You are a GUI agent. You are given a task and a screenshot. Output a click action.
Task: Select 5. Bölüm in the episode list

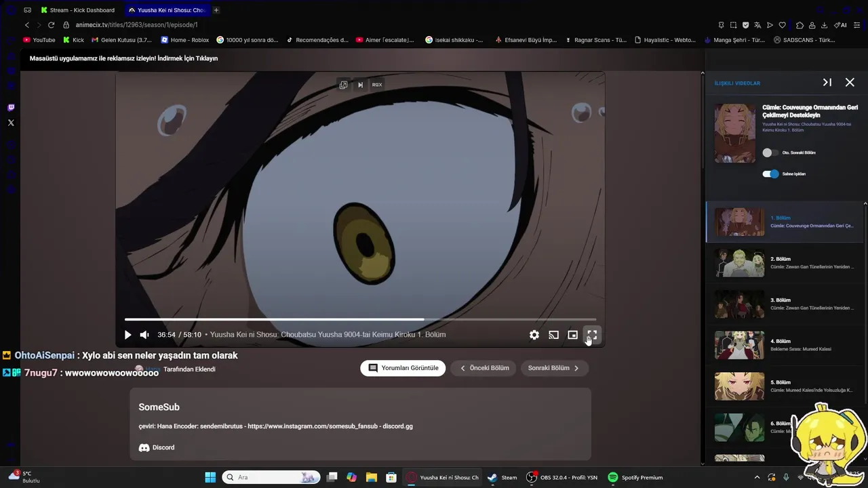pos(785,386)
